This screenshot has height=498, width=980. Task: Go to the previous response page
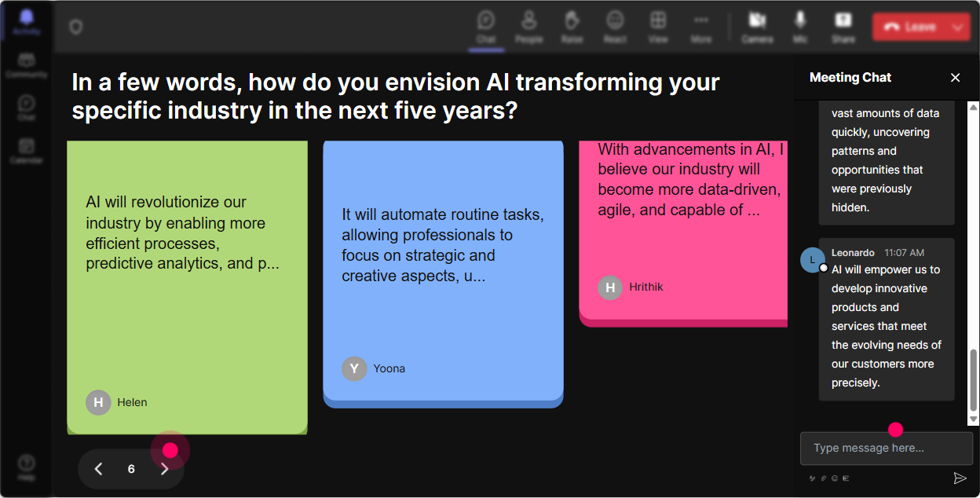click(x=98, y=469)
